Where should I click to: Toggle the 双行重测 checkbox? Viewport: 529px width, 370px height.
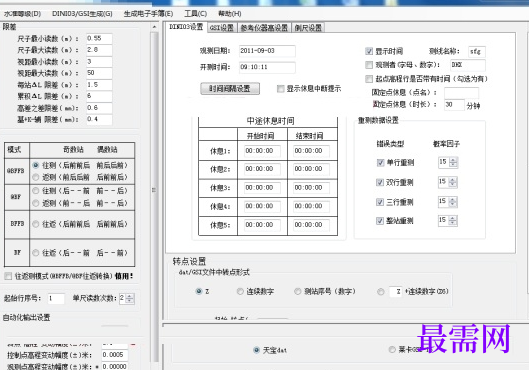pyautogui.click(x=380, y=182)
